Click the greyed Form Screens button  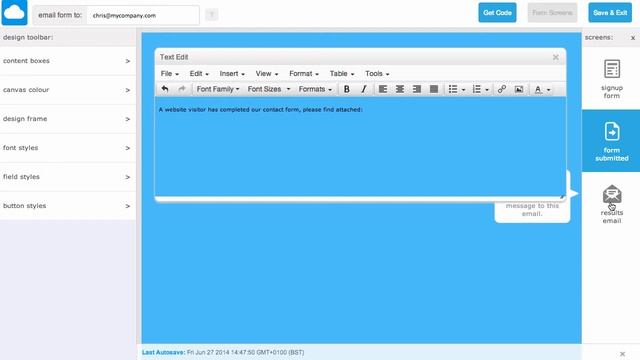552,13
